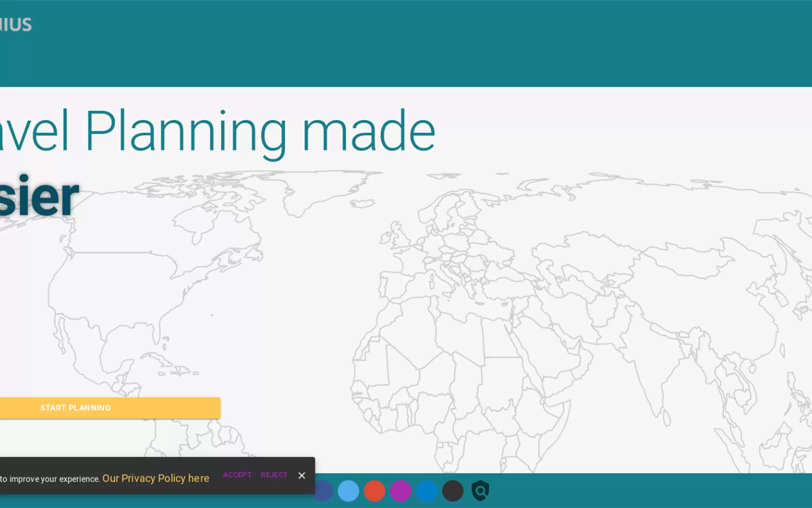Click the shield with magnifier icon
This screenshot has height=508, width=812.
(480, 490)
